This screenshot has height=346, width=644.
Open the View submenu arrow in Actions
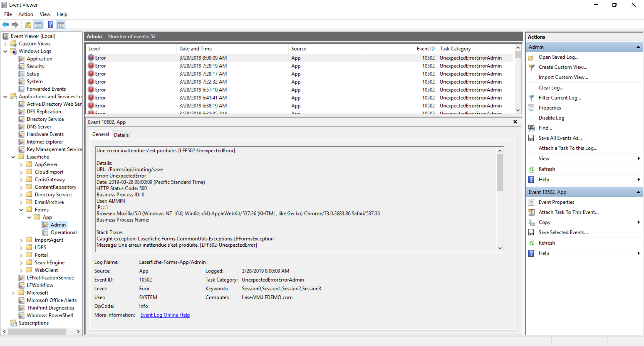(638, 158)
